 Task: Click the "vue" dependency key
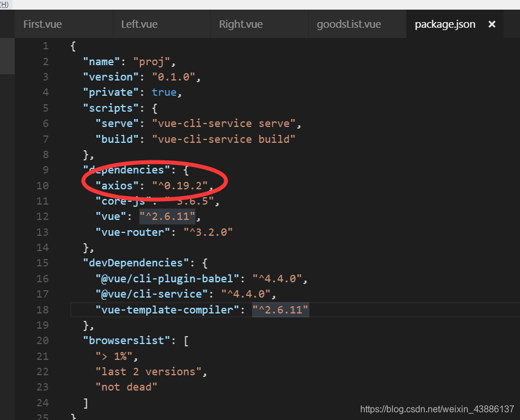click(111, 217)
